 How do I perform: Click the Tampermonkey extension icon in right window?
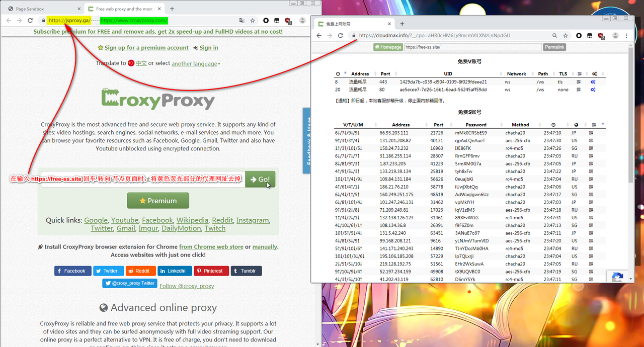(x=590, y=36)
